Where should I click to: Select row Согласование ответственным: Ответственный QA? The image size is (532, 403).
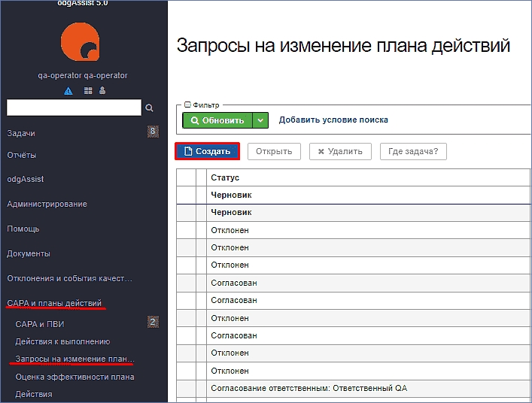coord(353,388)
